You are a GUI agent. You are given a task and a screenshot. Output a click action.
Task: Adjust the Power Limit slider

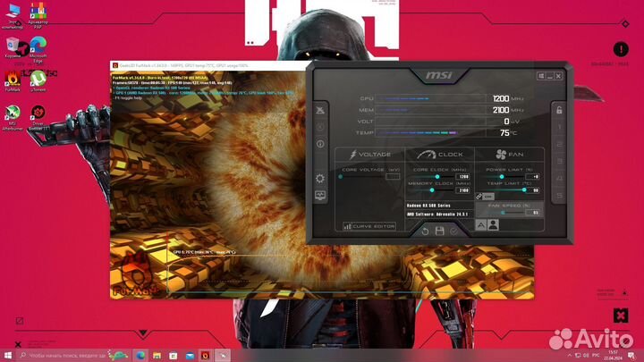(x=502, y=176)
